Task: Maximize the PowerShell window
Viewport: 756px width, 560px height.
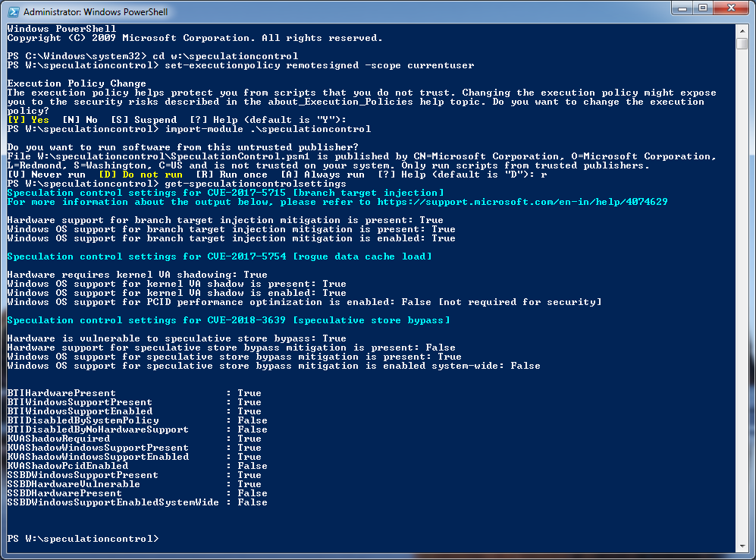Action: [702, 8]
